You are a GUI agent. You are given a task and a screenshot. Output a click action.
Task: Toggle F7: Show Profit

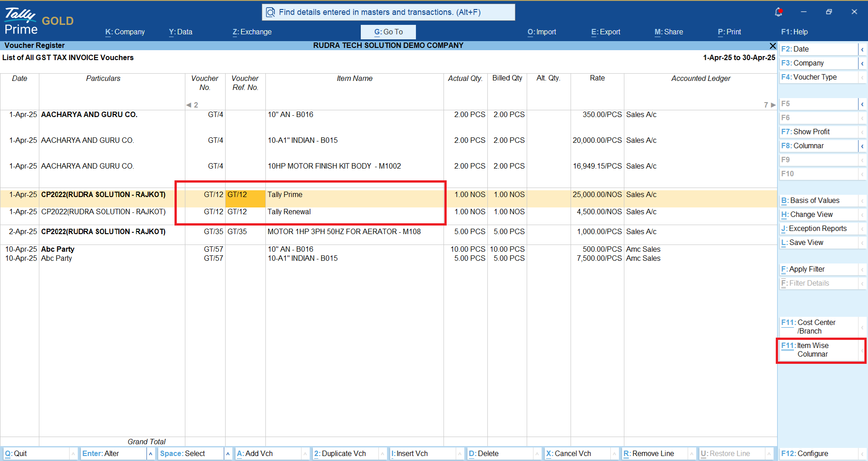[819, 132]
